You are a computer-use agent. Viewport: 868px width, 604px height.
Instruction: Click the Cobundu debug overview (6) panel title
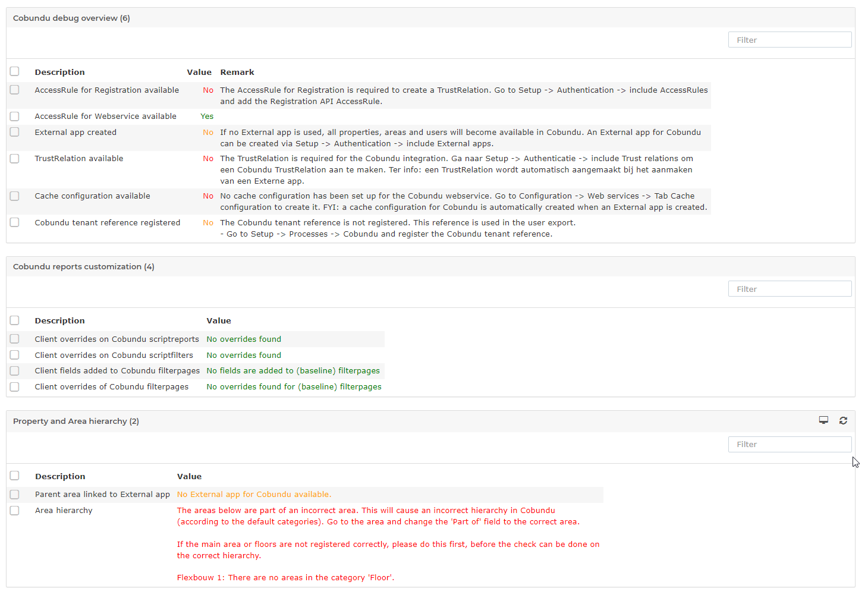(x=71, y=18)
